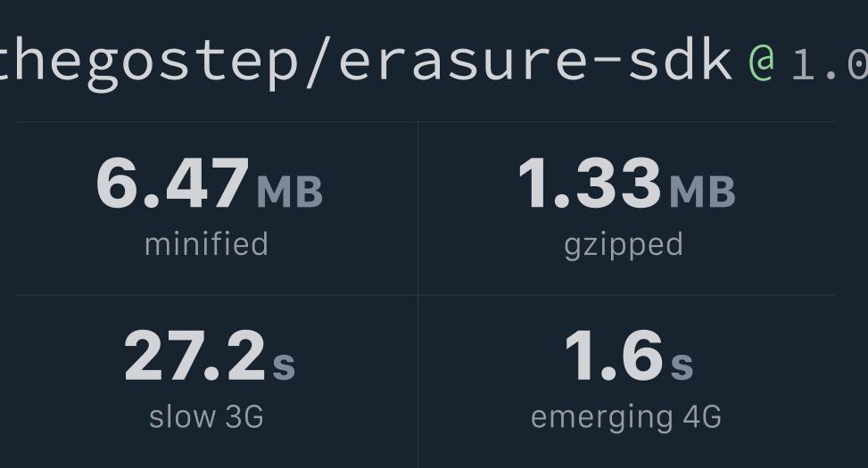Click the slash separating scope and package
The height and width of the screenshot is (468, 868).
318,62
